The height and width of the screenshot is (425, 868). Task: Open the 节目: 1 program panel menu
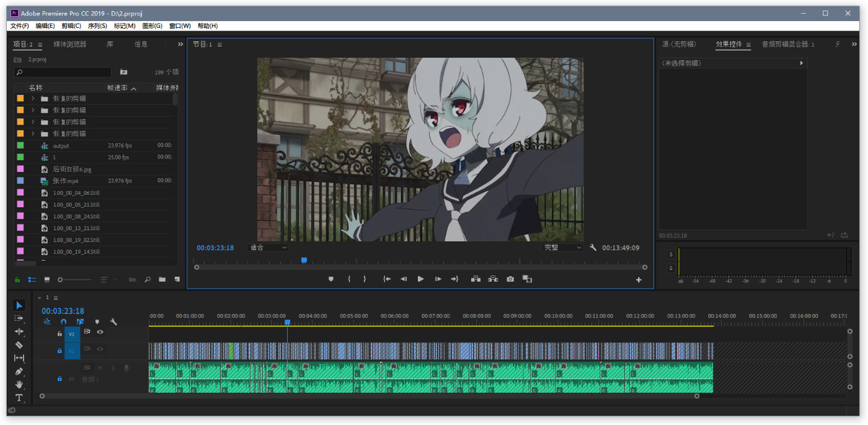[x=219, y=45]
